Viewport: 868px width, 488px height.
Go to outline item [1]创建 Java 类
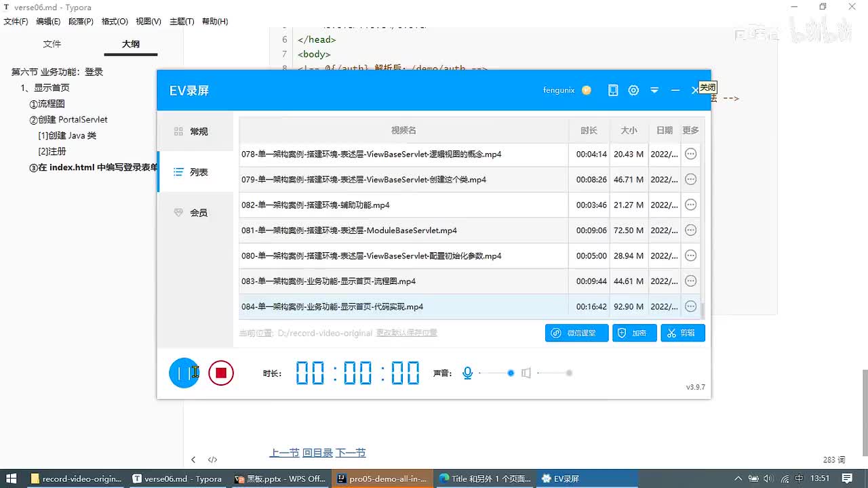click(67, 136)
